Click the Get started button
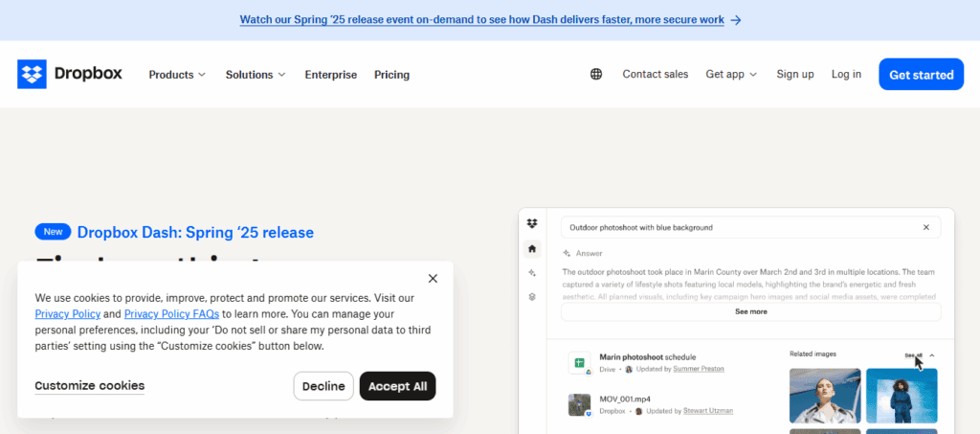Screen dimensions: 980x434 pos(922,75)
